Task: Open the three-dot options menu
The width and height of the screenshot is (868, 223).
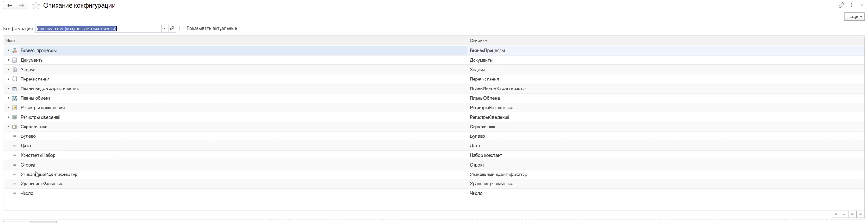Action: point(852,5)
